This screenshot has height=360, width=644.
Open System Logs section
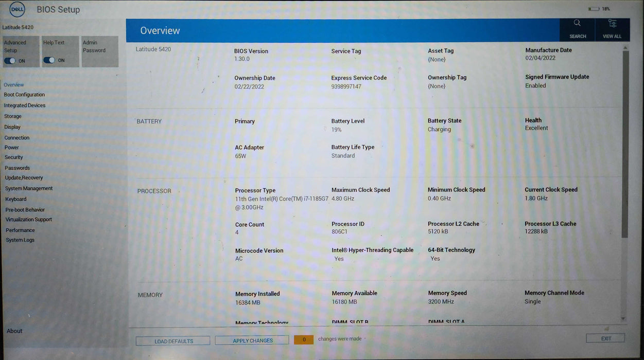[20, 240]
